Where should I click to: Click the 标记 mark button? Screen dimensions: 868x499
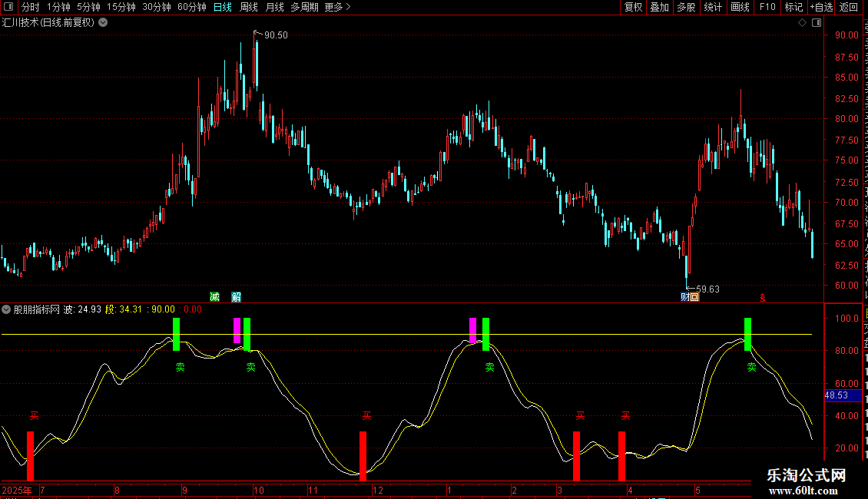(793, 7)
